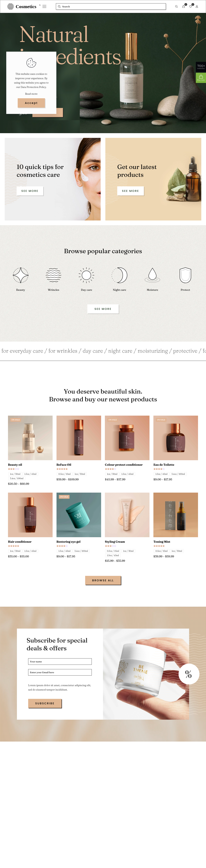Select the Day care sun icon

coord(86,276)
